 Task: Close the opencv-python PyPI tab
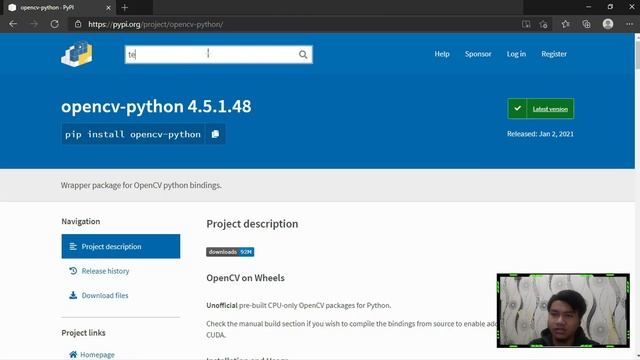108,7
